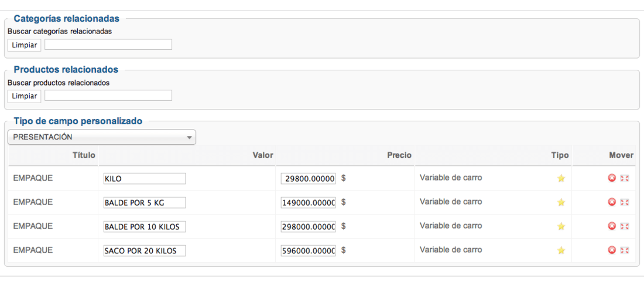
Task: Delete the KILO custom field row
Action: pos(612,178)
